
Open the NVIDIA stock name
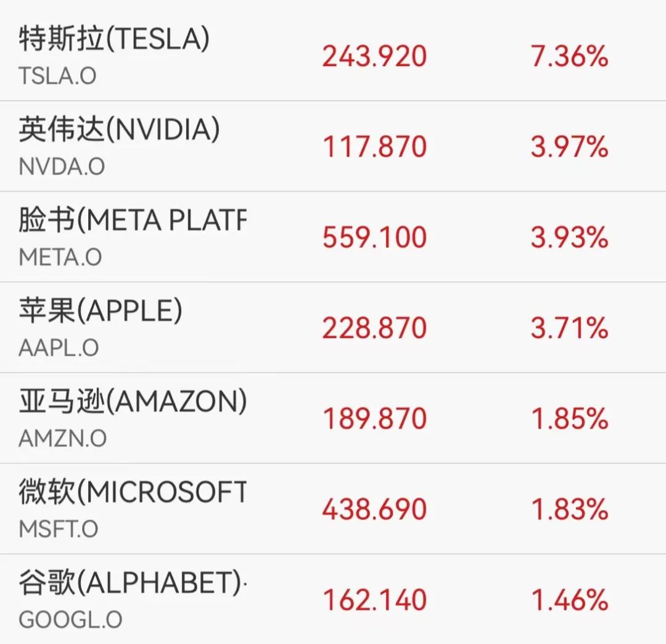click(119, 130)
